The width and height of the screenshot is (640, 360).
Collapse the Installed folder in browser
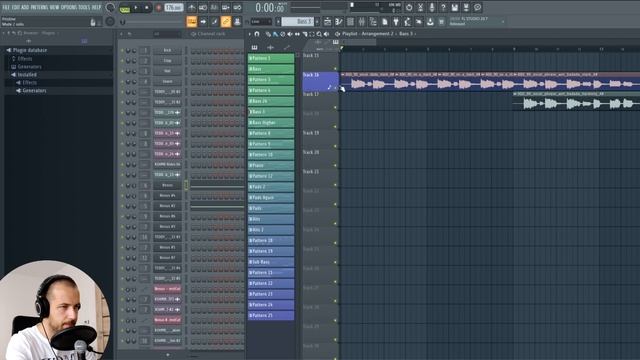13,75
